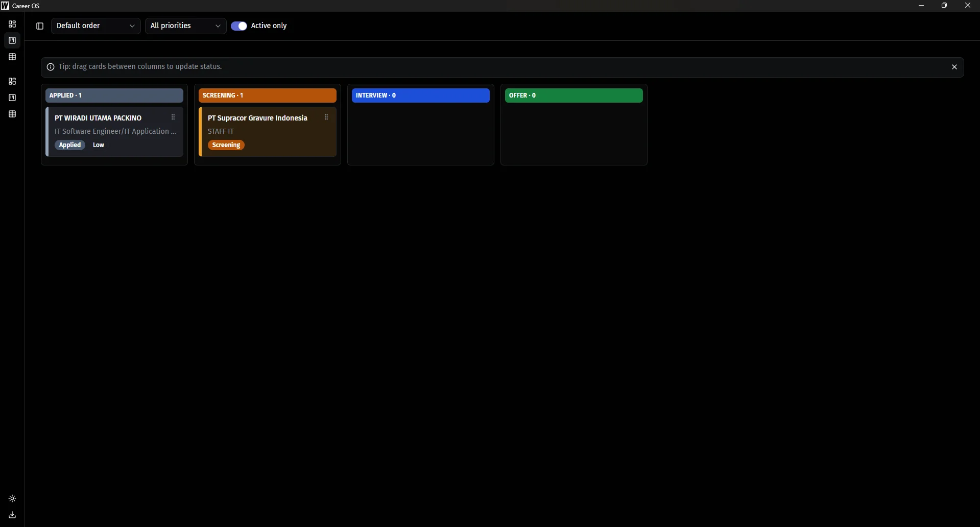Select the highlighted kanban board sidebar icon
Viewport: 980px width, 527px height.
(x=12, y=40)
